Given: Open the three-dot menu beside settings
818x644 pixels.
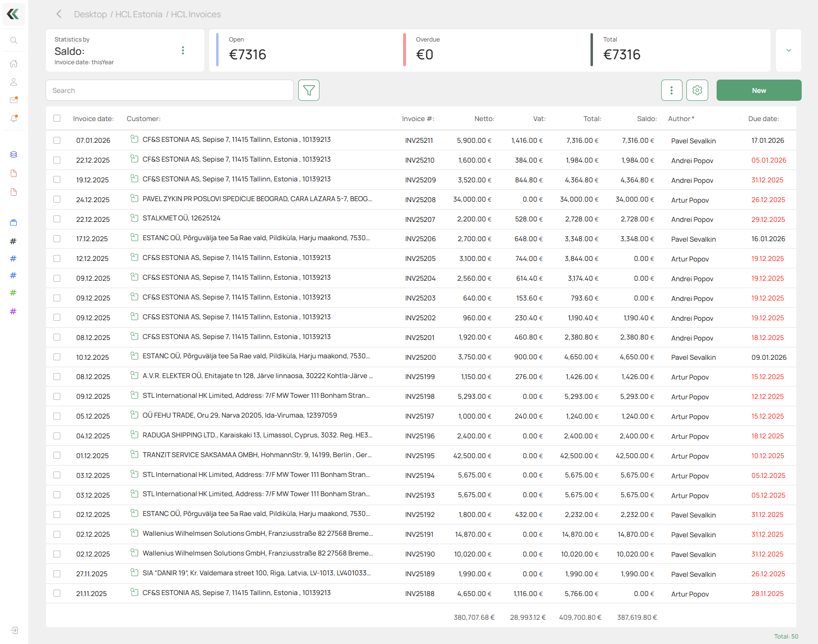Looking at the screenshot, I should 671,90.
